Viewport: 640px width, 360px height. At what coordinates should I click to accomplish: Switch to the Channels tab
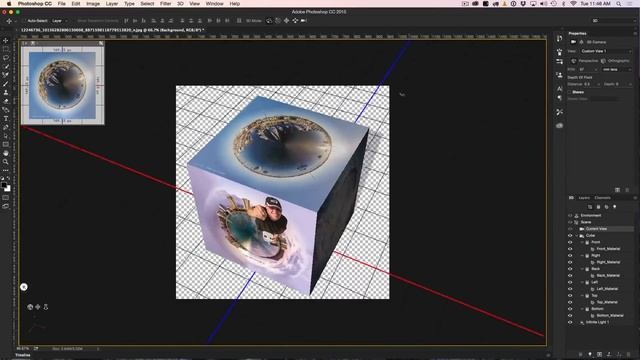tap(602, 198)
